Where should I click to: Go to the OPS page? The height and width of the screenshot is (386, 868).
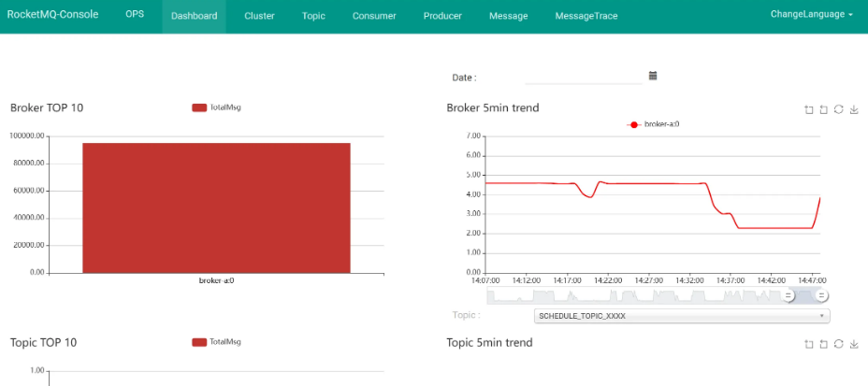click(x=135, y=14)
